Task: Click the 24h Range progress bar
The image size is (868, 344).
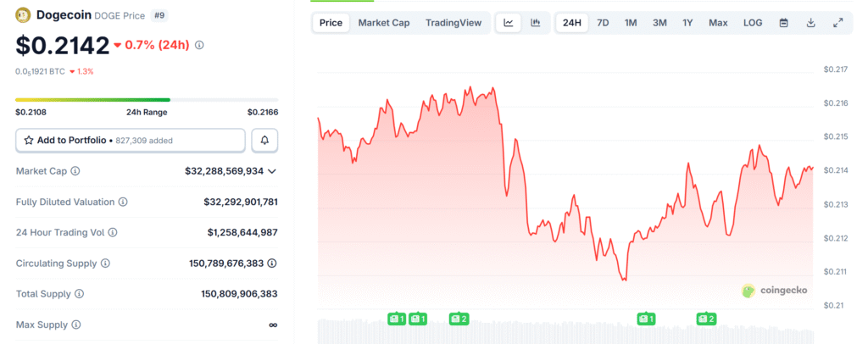Action: pyautogui.click(x=147, y=100)
